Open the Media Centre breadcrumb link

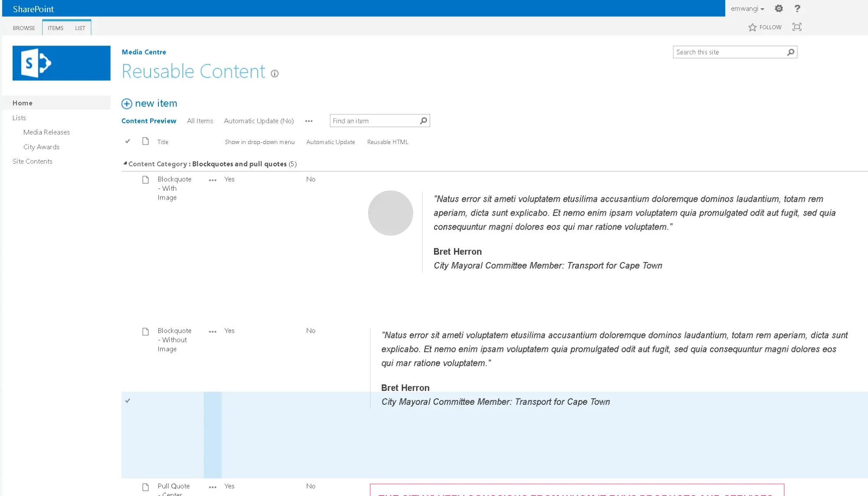tap(144, 52)
